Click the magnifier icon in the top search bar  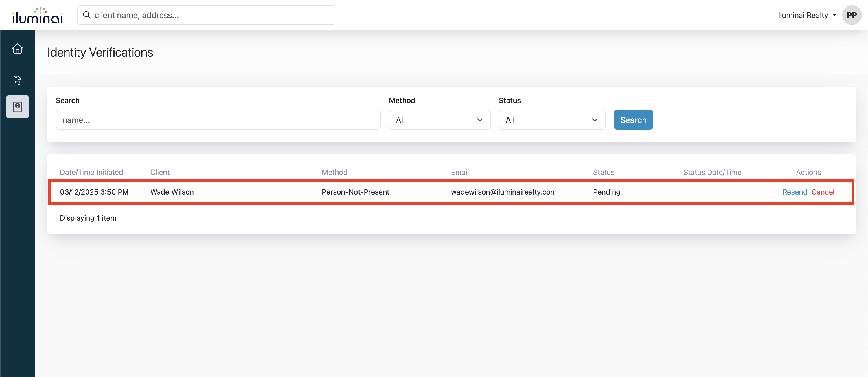[x=87, y=15]
